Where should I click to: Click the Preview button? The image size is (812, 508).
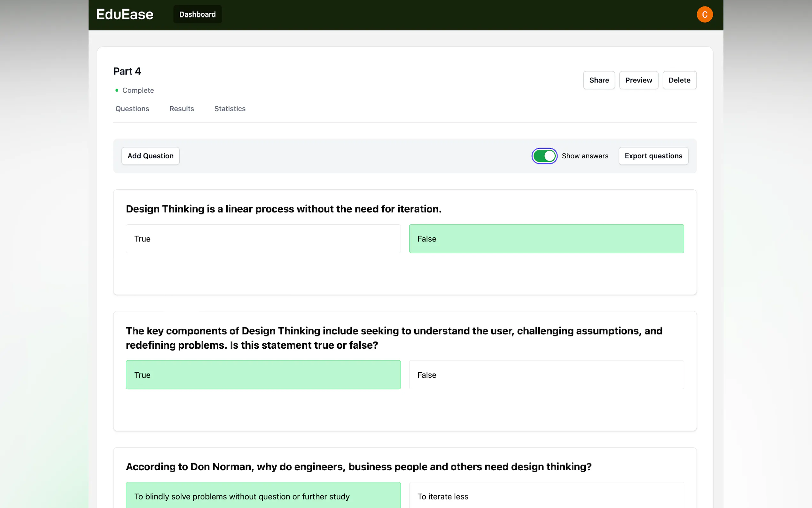click(638, 80)
